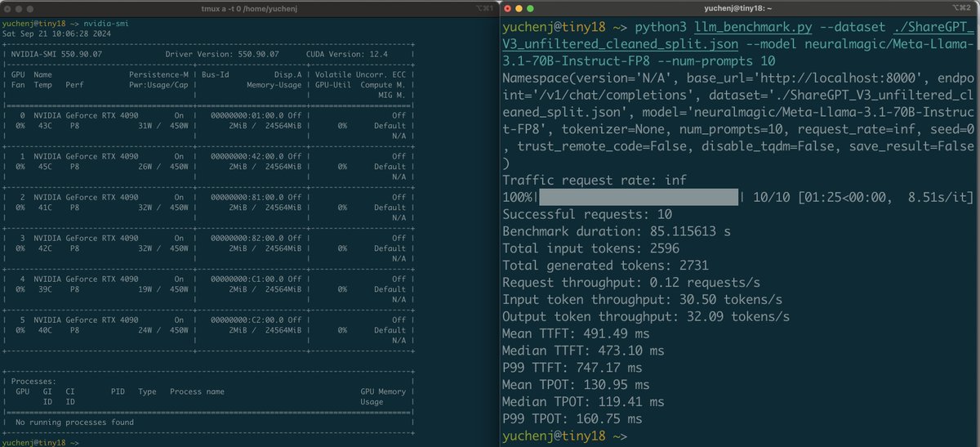Click the Processes: section header

point(32,381)
